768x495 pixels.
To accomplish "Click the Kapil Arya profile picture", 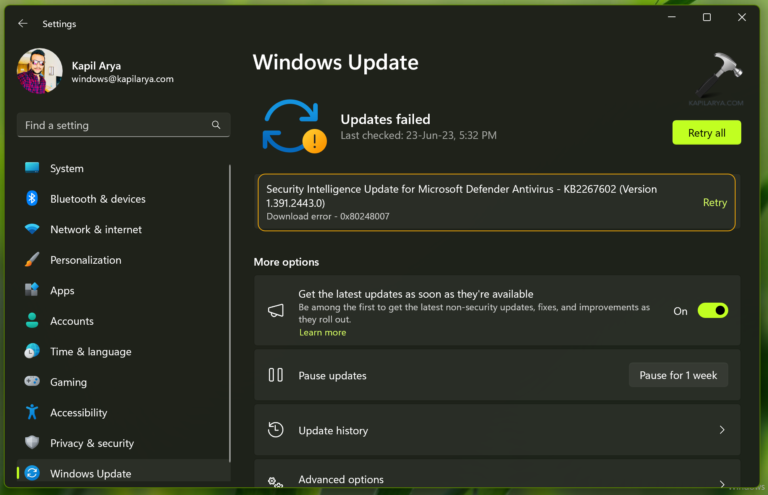I will pyautogui.click(x=39, y=71).
